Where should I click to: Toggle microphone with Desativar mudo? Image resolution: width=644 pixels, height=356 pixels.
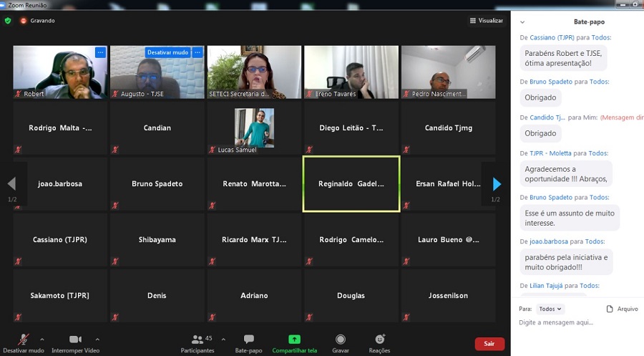23,340
